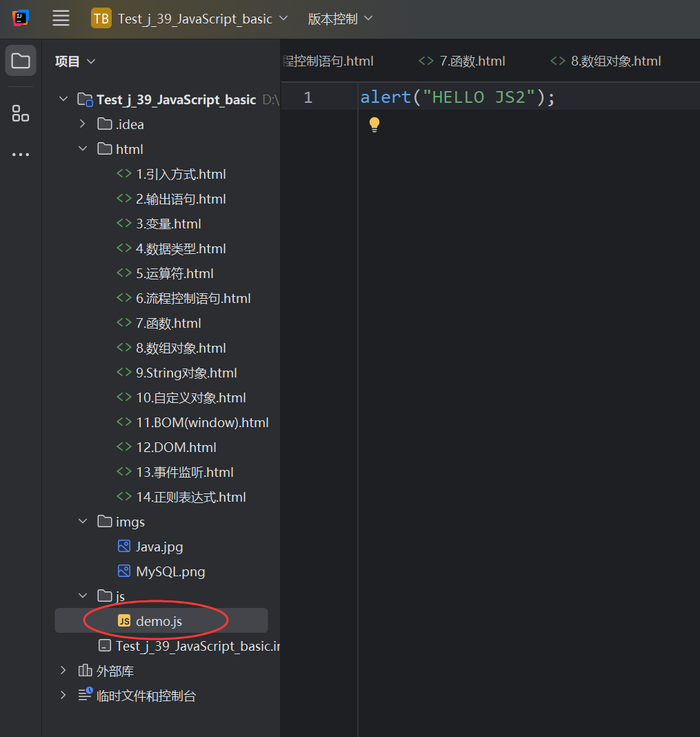Click the Structure icon in left sidebar
The image size is (700, 737).
[x=20, y=112]
